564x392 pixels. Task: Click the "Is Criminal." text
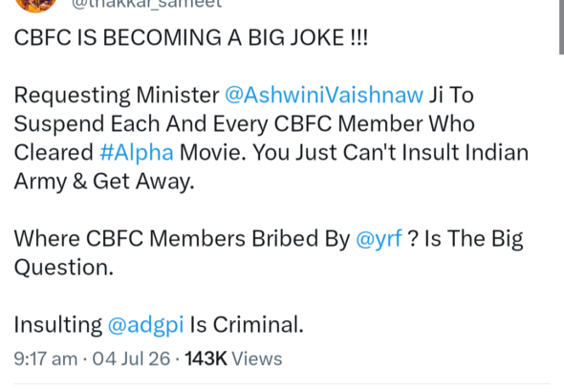247,325
